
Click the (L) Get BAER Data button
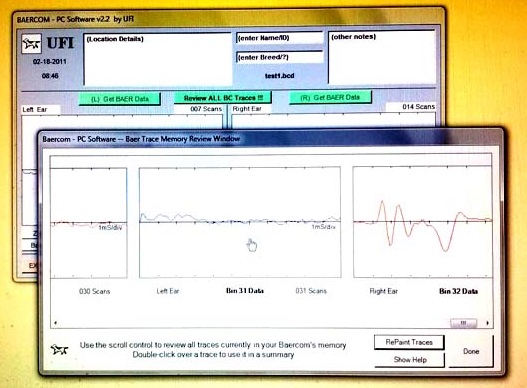120,99
